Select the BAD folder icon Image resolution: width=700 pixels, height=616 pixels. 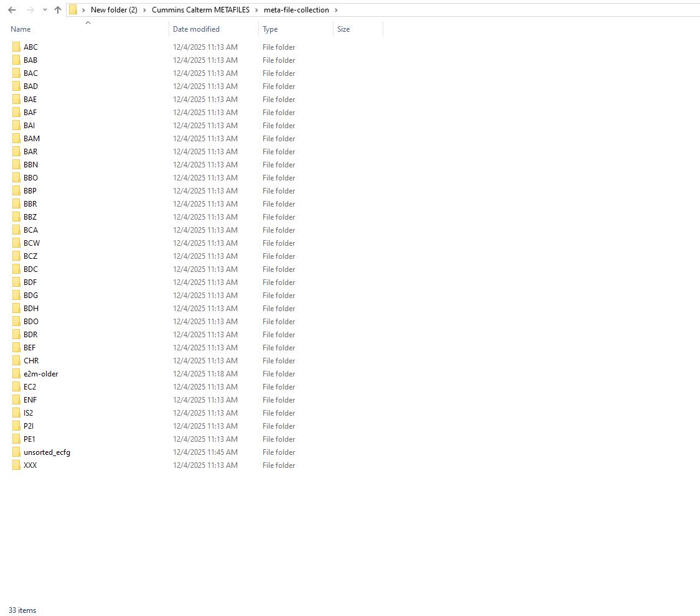(x=17, y=86)
